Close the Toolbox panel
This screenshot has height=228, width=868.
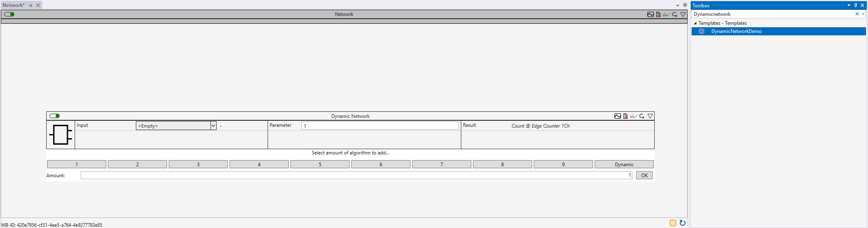click(x=863, y=5)
